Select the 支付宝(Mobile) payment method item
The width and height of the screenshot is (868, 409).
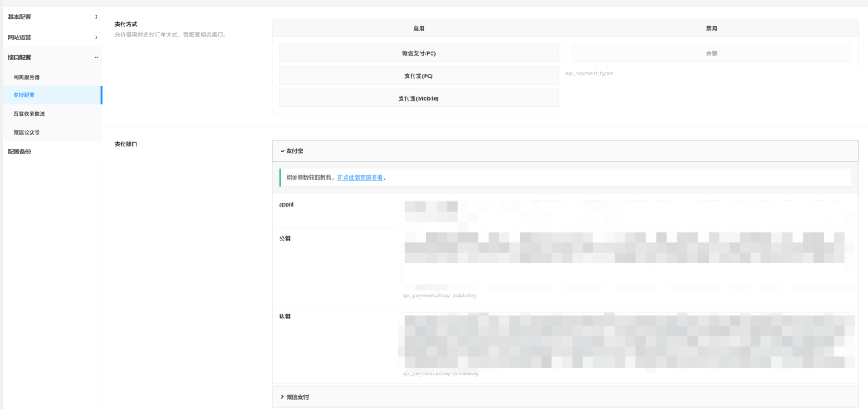point(418,98)
